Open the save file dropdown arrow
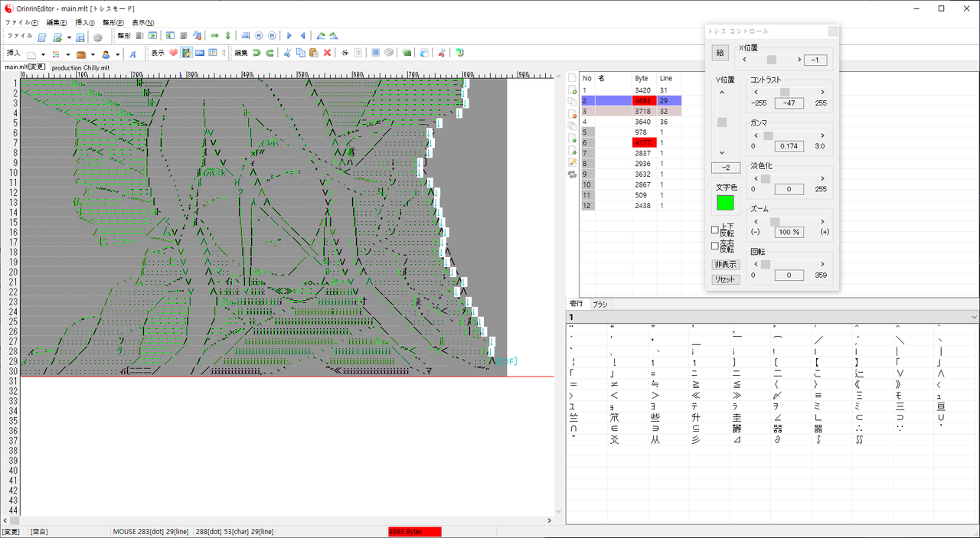980x538 pixels. coord(69,37)
